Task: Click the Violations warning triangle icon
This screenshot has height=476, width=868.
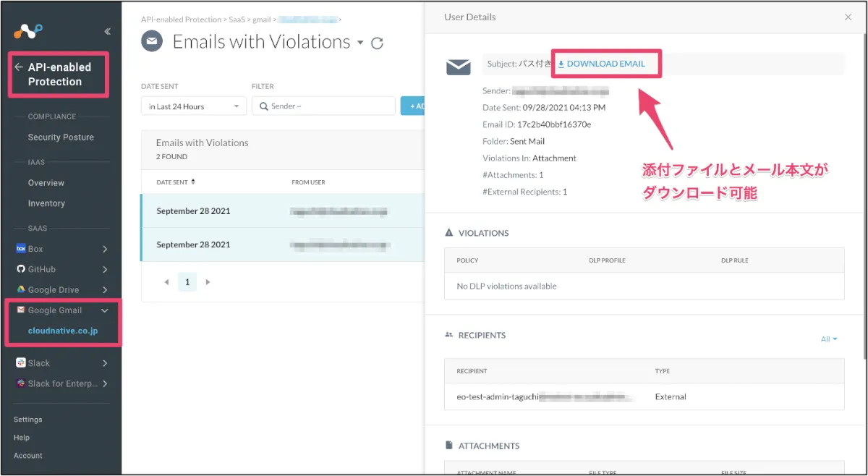Action: point(448,233)
